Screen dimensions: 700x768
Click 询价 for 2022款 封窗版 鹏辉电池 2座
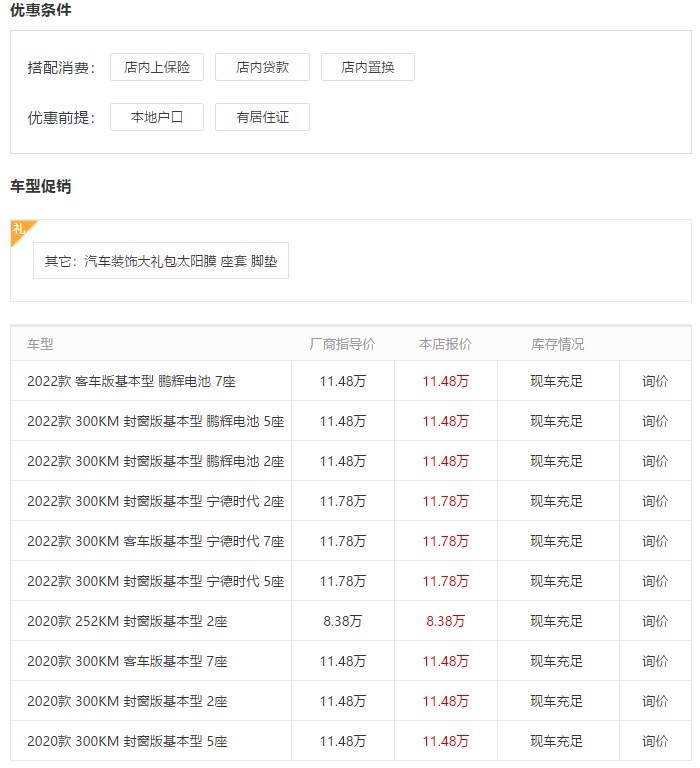pos(655,461)
